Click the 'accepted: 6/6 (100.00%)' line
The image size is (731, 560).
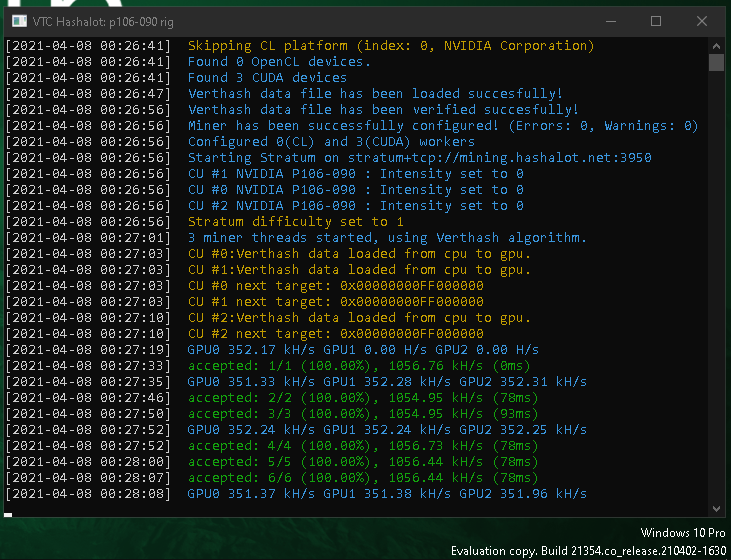(x=363, y=477)
